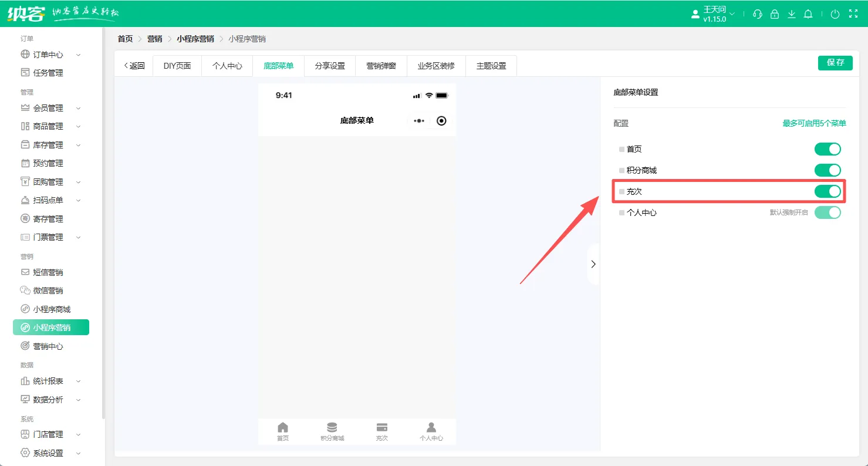Click the power logout icon
Image resolution: width=868 pixels, height=466 pixels.
point(835,14)
